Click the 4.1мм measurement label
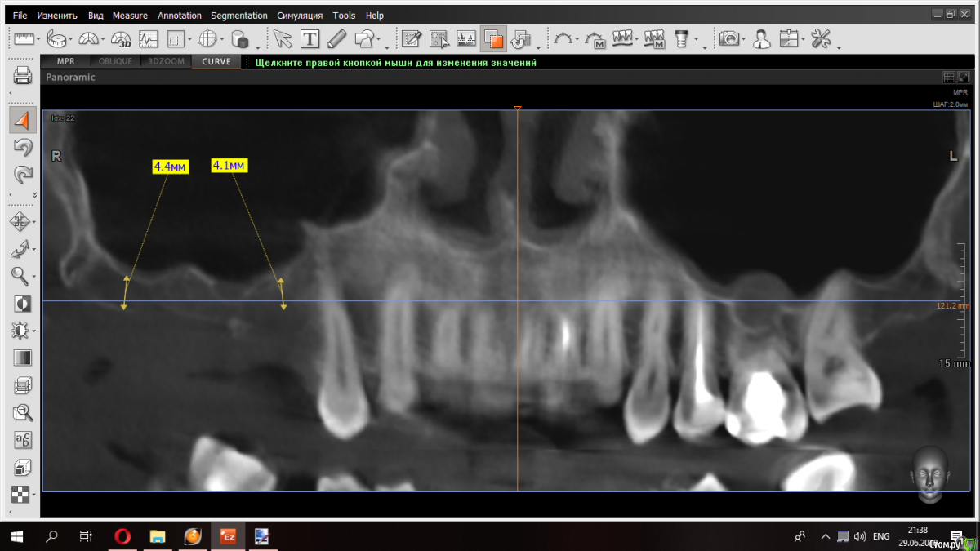Image resolution: width=980 pixels, height=551 pixels. (229, 166)
